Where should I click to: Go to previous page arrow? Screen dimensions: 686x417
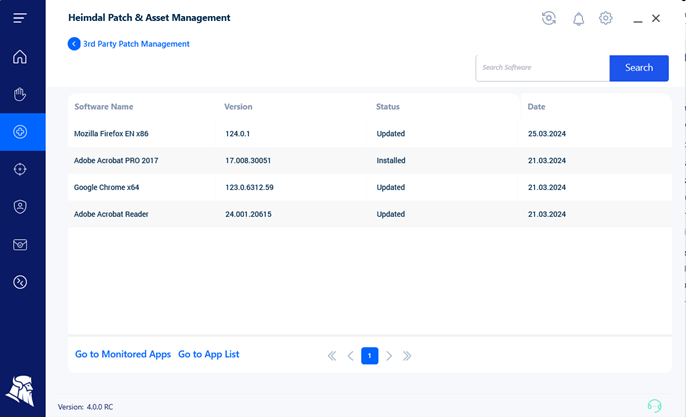(x=350, y=356)
